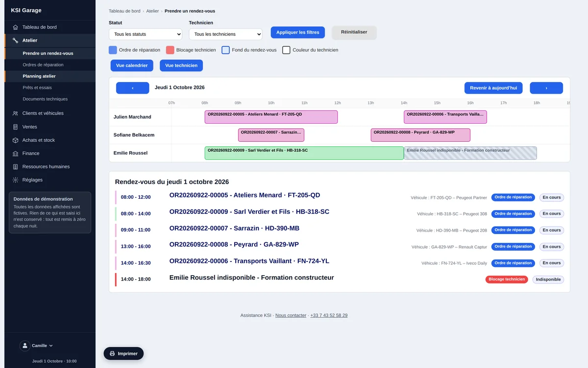588x368 pixels.
Task: Click the Ressources humaines icon
Action: [x=16, y=167]
